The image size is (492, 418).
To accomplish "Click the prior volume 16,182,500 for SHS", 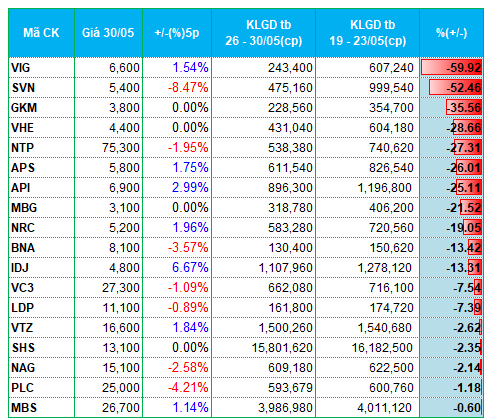I will point(382,348).
